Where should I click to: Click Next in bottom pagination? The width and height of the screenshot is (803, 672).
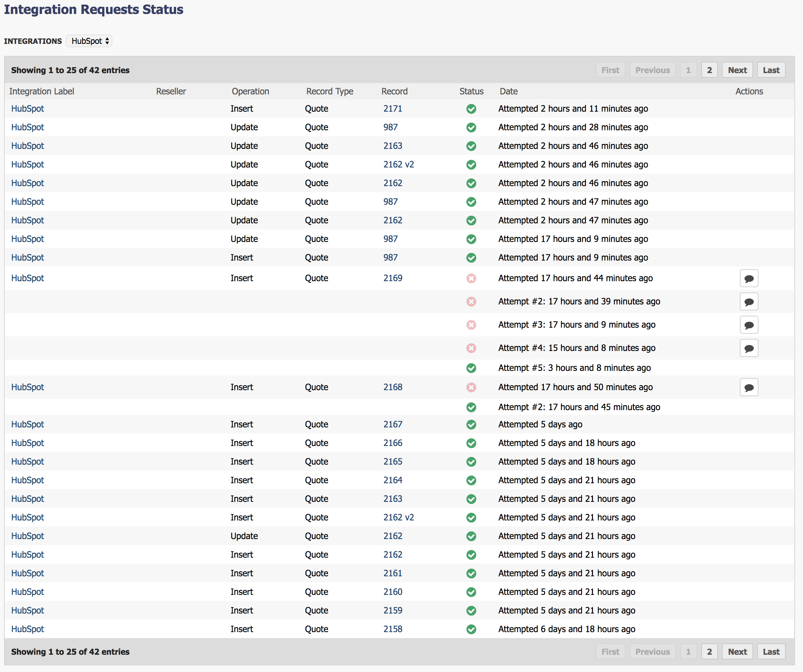coord(737,652)
